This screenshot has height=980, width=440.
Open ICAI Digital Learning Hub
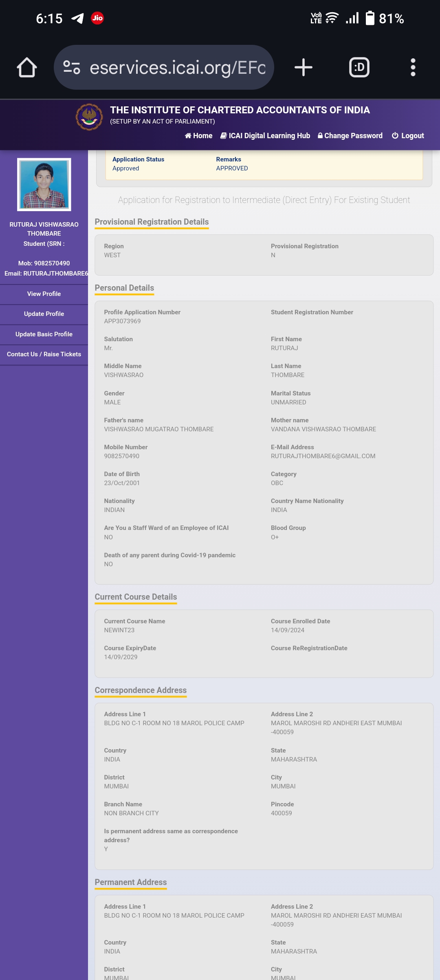click(x=265, y=136)
